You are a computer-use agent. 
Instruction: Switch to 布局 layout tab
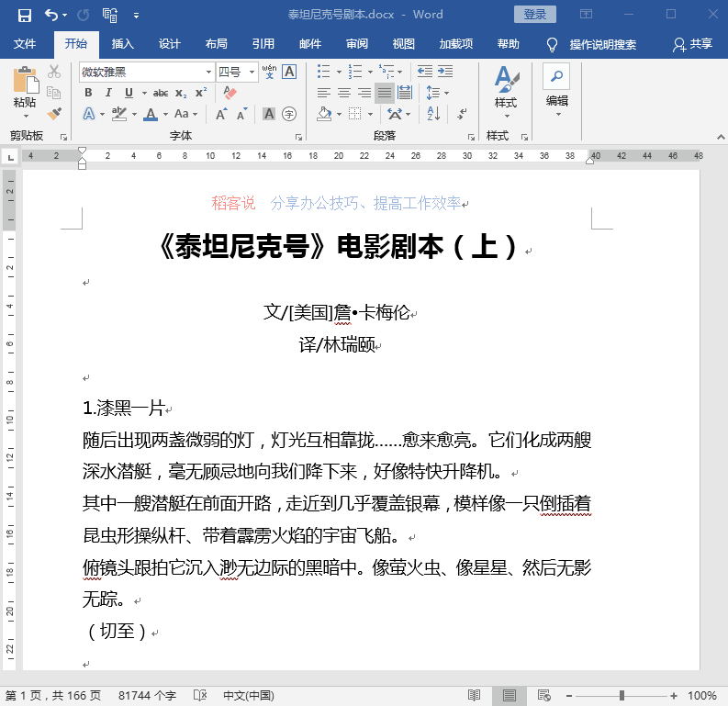click(x=217, y=44)
